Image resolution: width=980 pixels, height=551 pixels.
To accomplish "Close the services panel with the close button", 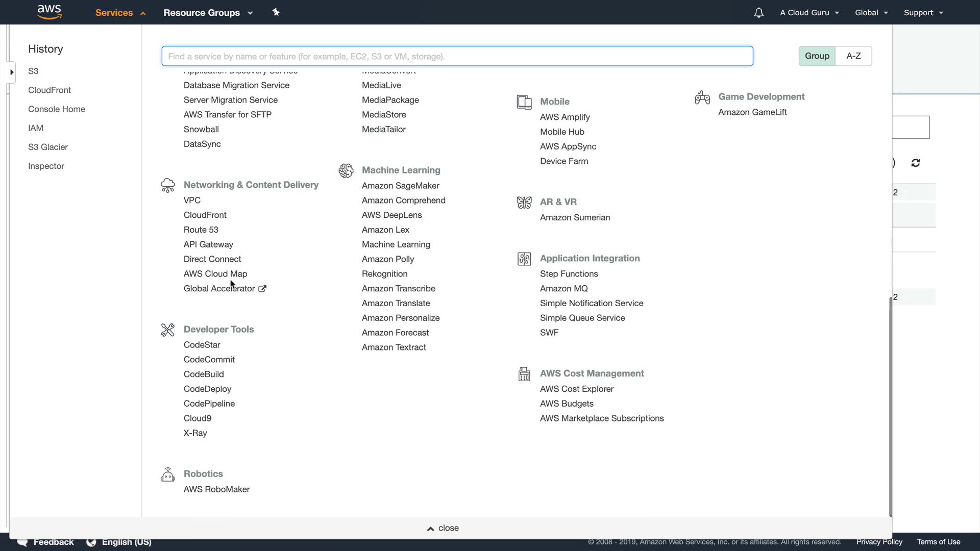I will click(443, 528).
